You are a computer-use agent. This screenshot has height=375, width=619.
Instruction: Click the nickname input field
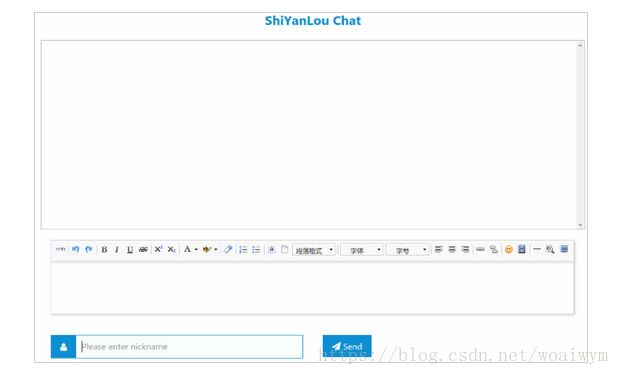click(x=189, y=347)
